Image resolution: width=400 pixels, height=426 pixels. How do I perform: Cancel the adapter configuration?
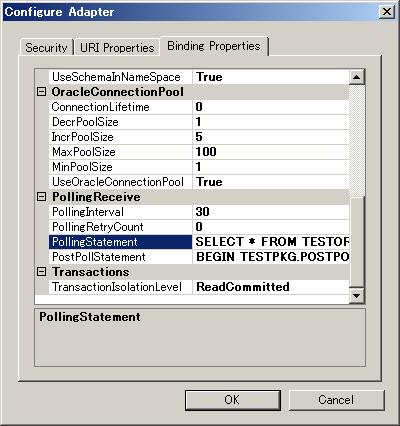pyautogui.click(x=336, y=400)
